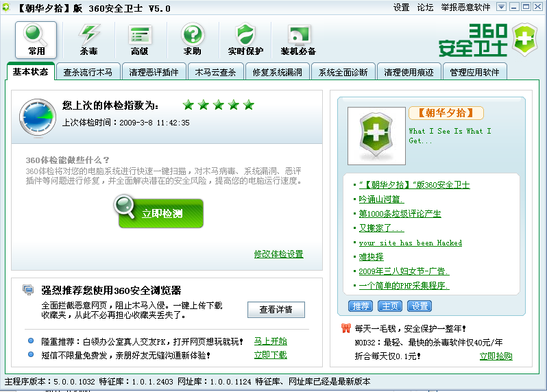547x392 pixels.
Task: Click the green shield avatar image
Action: [x=376, y=136]
